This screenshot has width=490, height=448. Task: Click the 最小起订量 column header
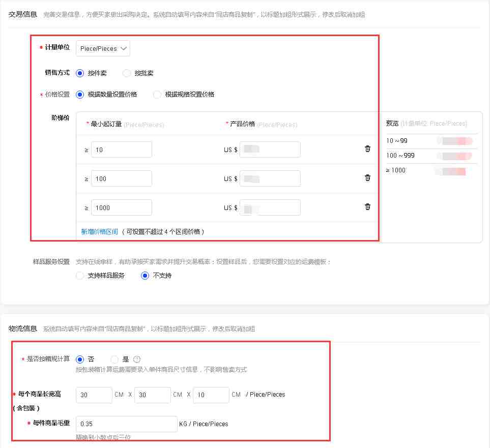106,124
